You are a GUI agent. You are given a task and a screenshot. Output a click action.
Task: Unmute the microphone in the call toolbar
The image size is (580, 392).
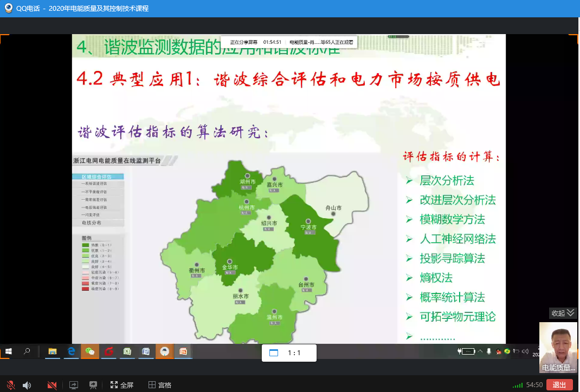(x=10, y=385)
